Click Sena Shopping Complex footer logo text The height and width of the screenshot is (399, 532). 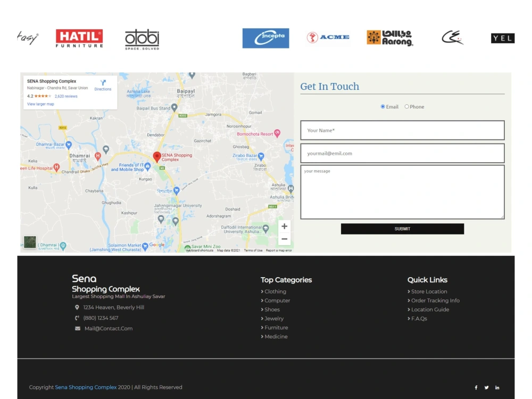(x=106, y=284)
